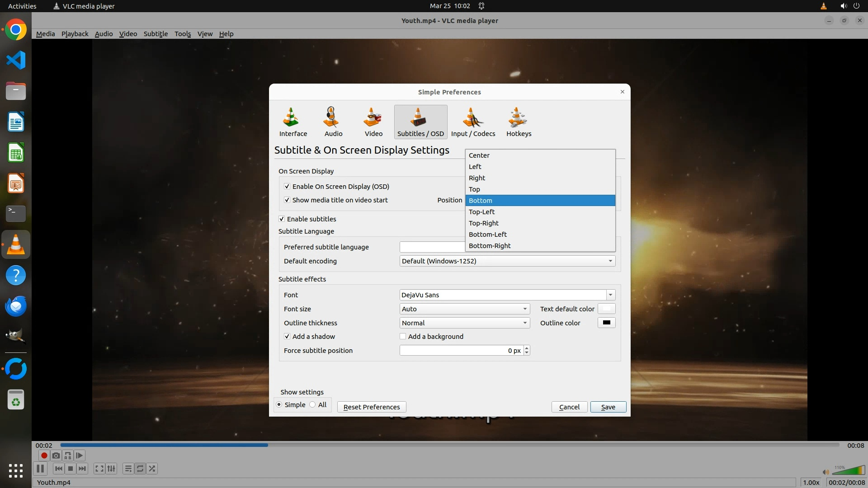Viewport: 868px width, 488px height.
Task: Select the All show settings radio
Action: pyautogui.click(x=313, y=404)
